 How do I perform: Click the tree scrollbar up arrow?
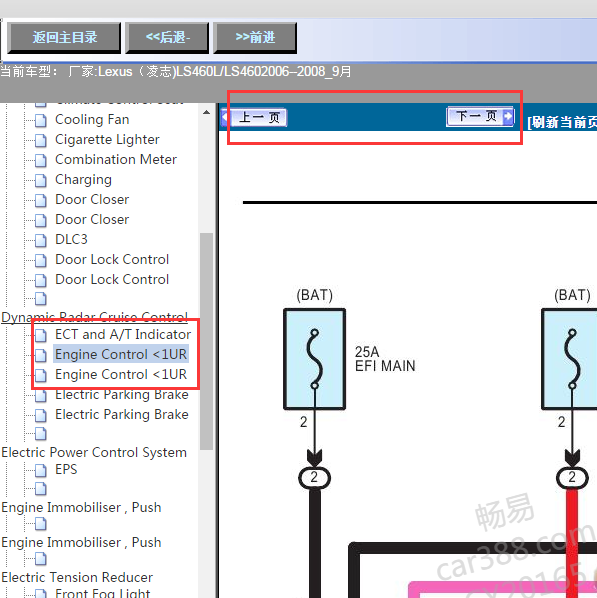(206, 112)
